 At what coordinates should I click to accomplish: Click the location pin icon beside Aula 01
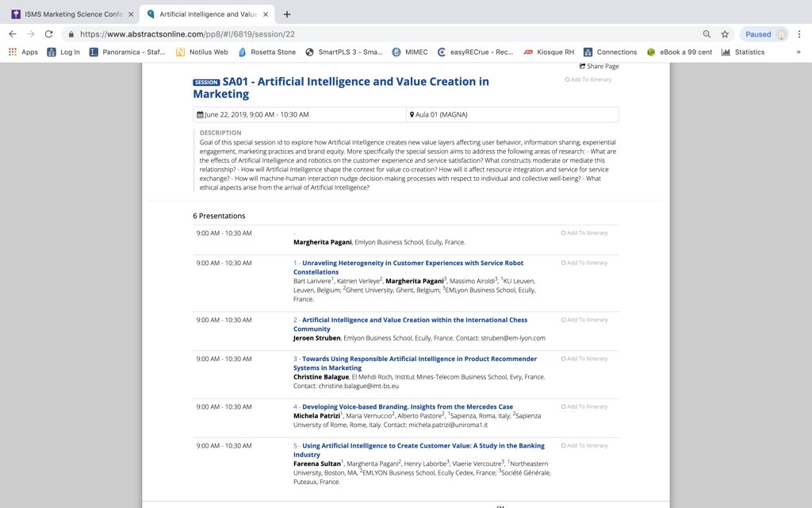click(x=412, y=114)
